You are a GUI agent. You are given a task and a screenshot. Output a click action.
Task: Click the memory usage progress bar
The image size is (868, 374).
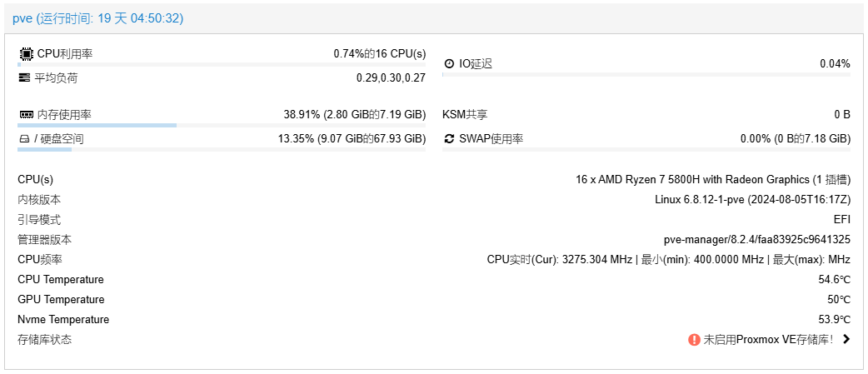(222, 126)
